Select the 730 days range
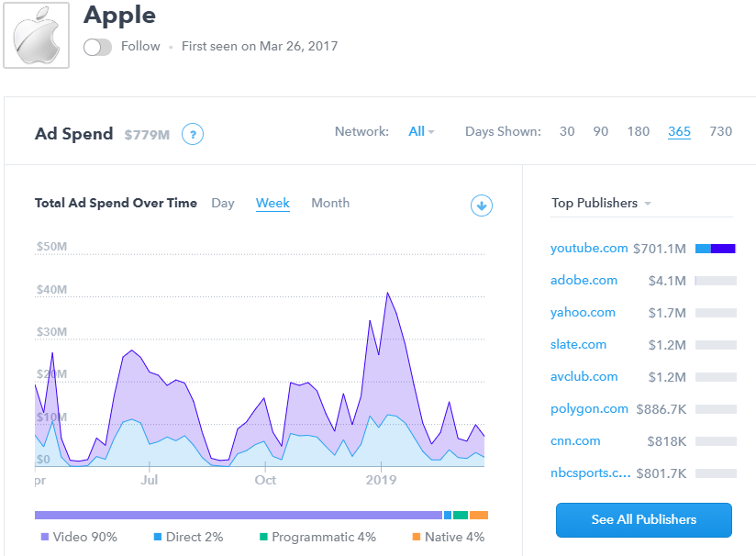The height and width of the screenshot is (556, 756). (x=720, y=131)
